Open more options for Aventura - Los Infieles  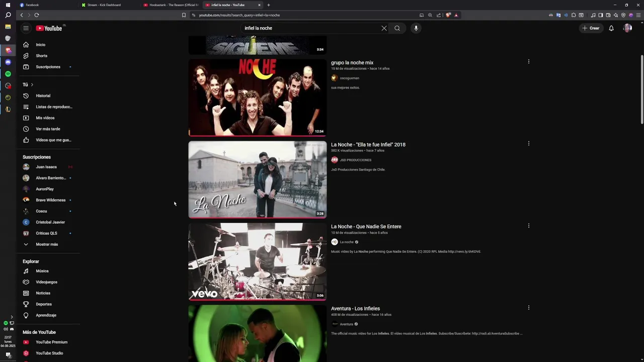coord(528,308)
